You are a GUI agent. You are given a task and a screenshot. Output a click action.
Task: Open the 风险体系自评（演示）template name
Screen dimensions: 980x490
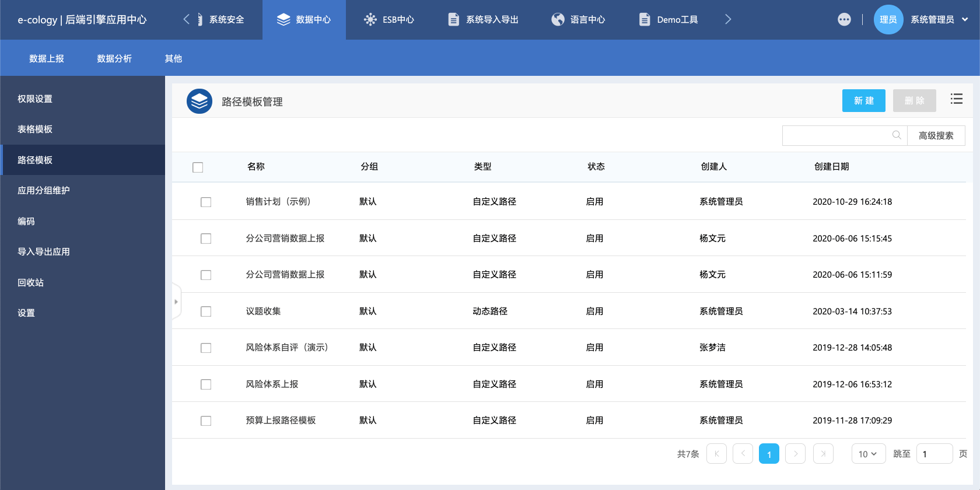click(287, 347)
